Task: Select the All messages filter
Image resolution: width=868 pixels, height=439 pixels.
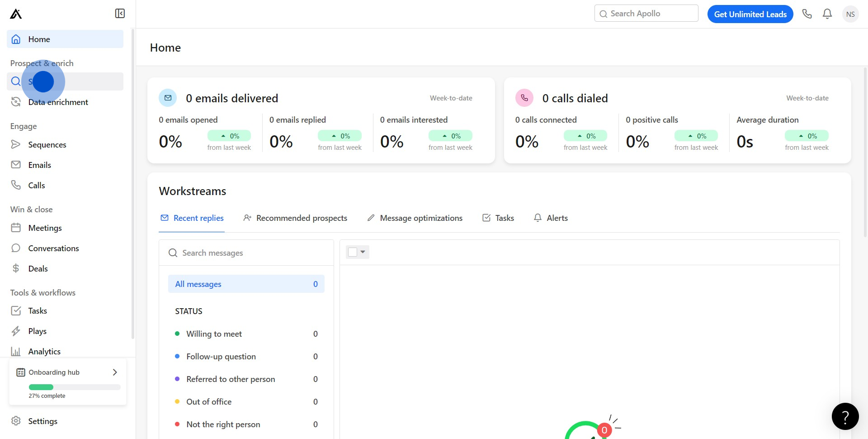Action: click(246, 284)
